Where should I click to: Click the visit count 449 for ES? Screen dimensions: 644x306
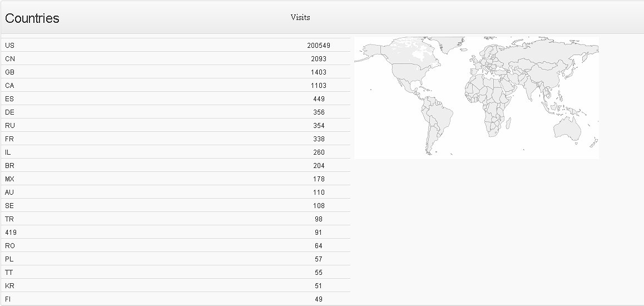tap(319, 99)
